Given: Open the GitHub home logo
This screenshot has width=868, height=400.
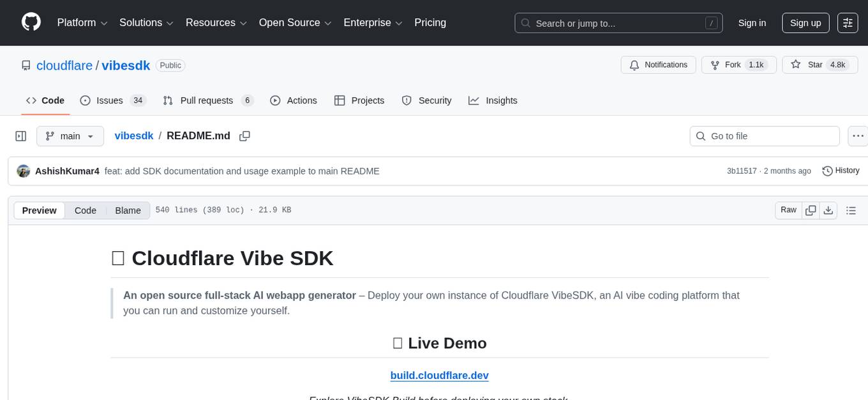Looking at the screenshot, I should pyautogui.click(x=31, y=22).
